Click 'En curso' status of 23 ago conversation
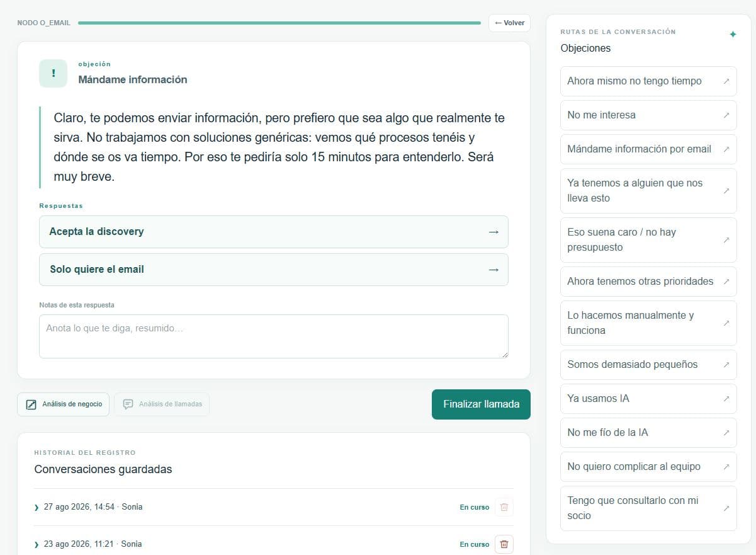 pyautogui.click(x=475, y=544)
